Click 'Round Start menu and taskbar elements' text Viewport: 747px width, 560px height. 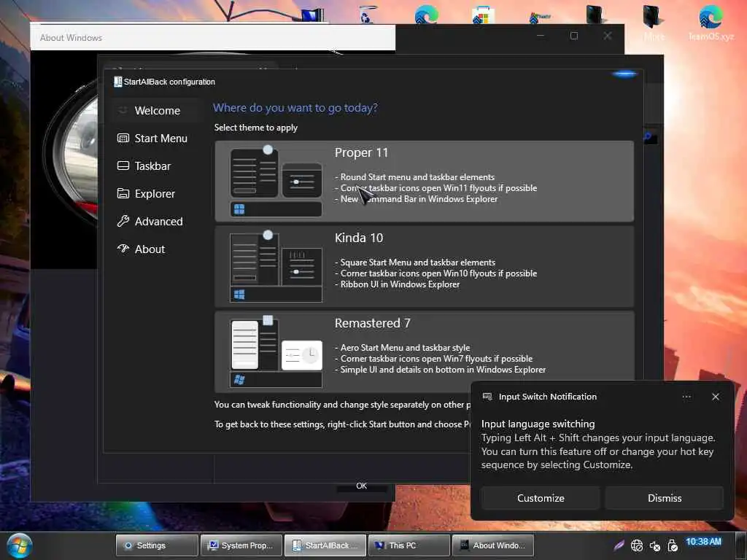click(417, 176)
